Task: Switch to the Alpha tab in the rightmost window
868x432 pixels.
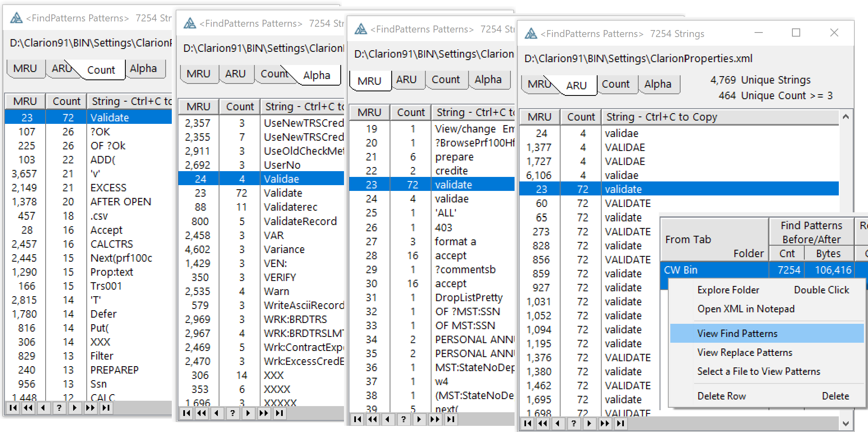Action: point(658,84)
